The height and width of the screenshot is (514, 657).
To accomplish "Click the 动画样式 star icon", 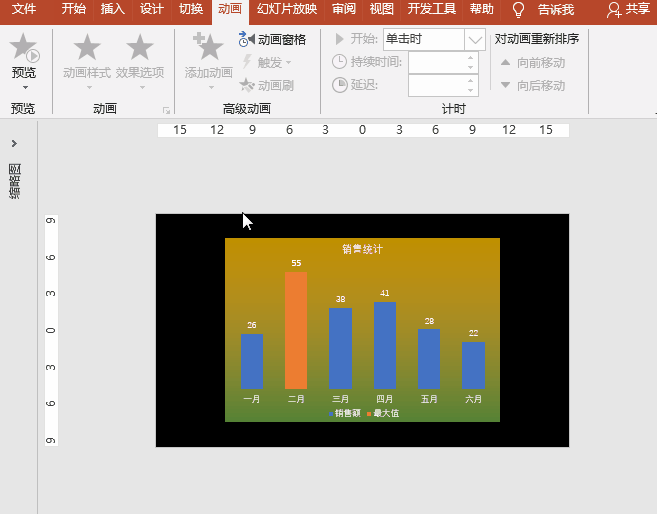I will [x=87, y=47].
